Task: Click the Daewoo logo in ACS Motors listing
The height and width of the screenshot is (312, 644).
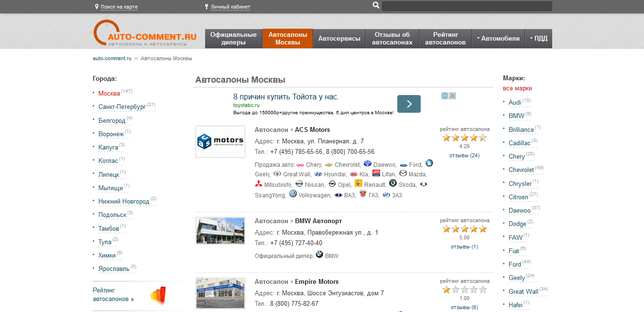Action: click(x=367, y=164)
